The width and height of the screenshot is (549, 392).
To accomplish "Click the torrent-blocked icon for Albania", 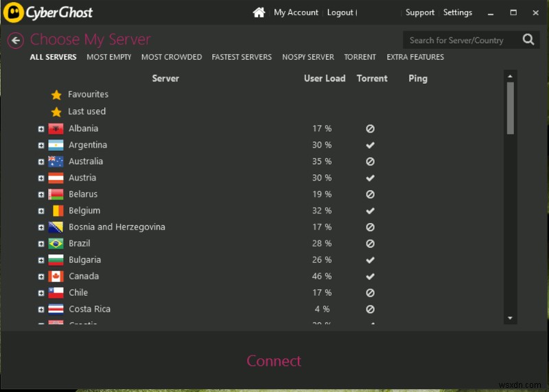I will point(370,128).
